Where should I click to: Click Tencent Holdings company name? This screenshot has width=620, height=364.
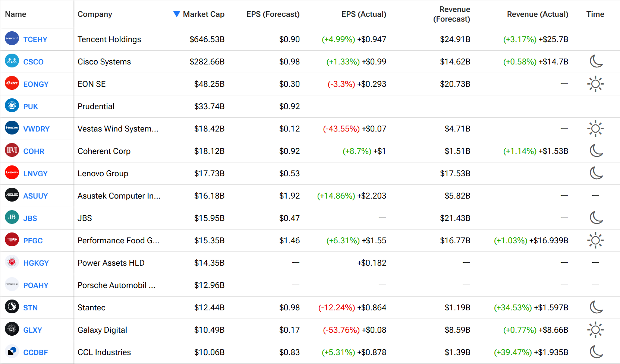coord(109,39)
